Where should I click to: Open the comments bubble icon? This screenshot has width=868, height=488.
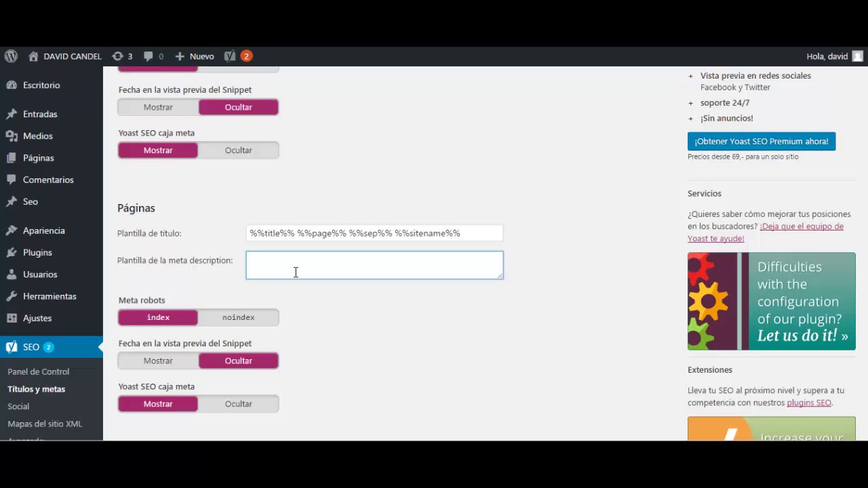click(149, 56)
